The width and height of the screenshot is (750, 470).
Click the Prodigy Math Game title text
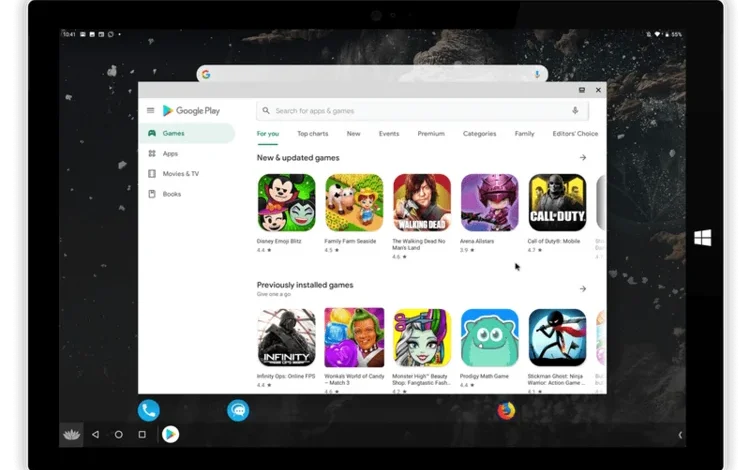(484, 376)
